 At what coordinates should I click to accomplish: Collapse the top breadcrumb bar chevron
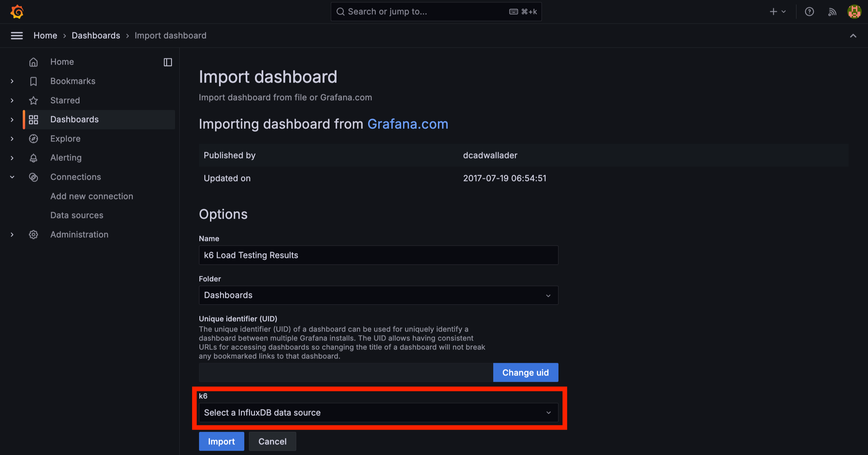coord(853,36)
